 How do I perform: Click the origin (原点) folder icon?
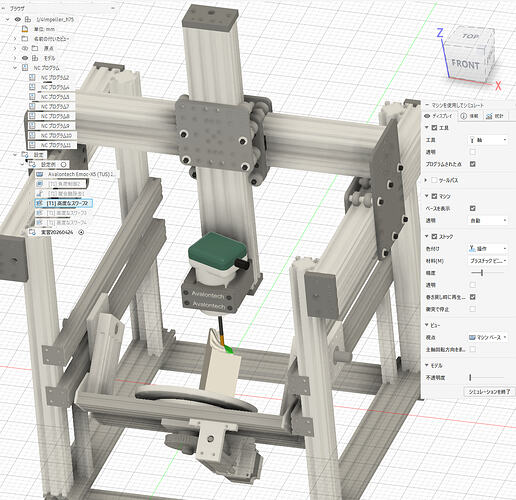[x=35, y=48]
